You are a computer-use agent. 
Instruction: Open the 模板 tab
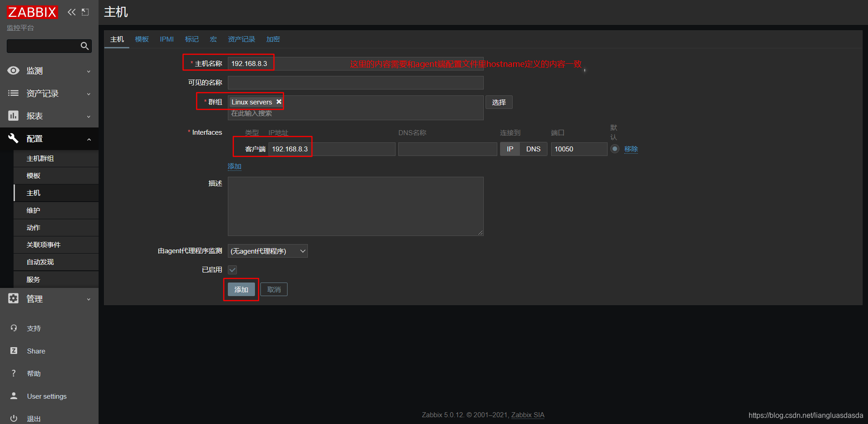tap(142, 39)
